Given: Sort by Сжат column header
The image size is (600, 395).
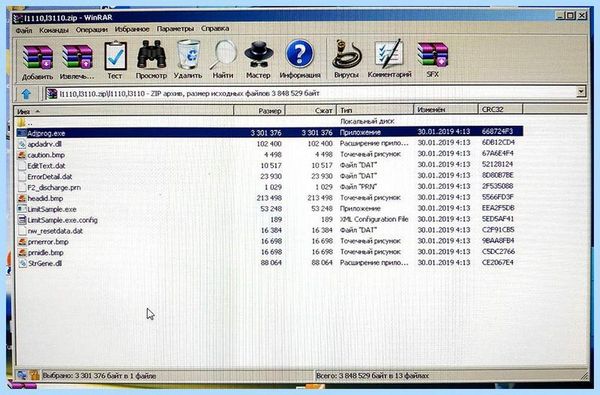Looking at the screenshot, I should (311, 111).
